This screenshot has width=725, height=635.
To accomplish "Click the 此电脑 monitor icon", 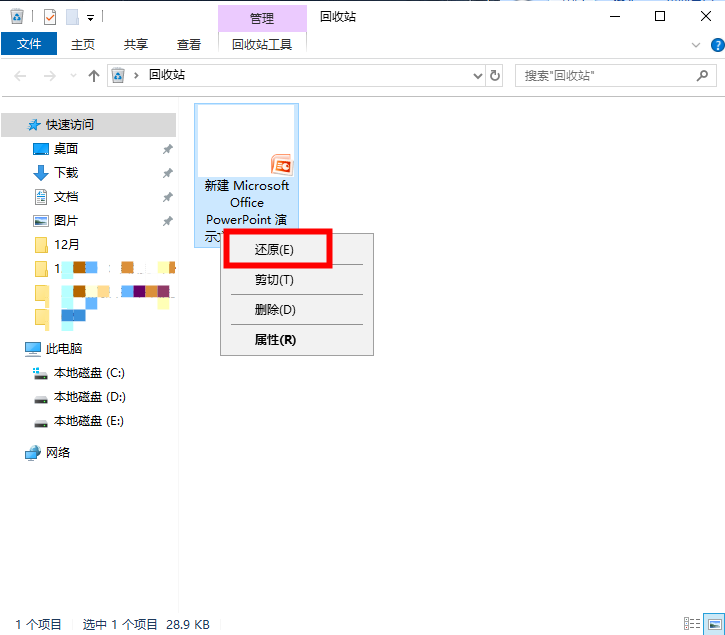I will pos(33,349).
